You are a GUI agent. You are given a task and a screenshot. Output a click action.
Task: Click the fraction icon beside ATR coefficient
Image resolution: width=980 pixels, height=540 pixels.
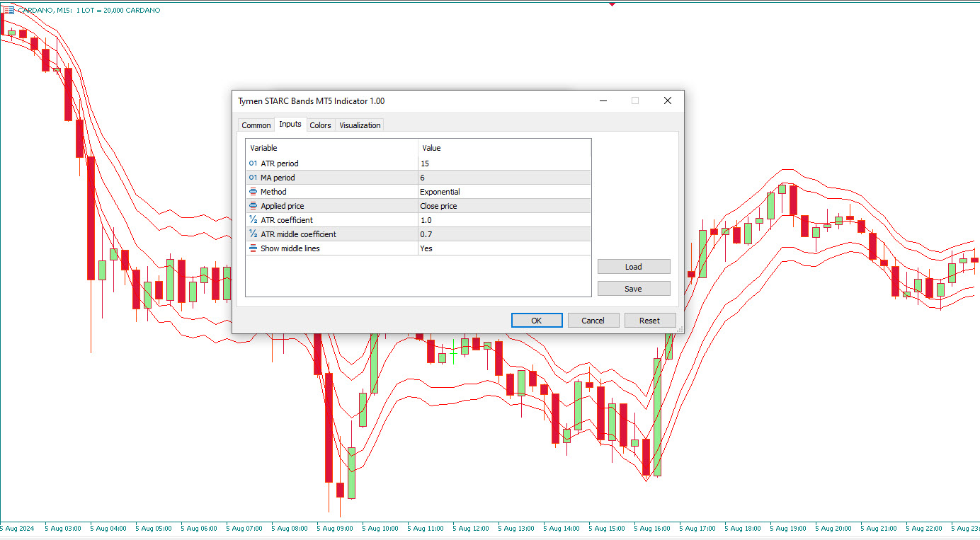pyautogui.click(x=253, y=220)
